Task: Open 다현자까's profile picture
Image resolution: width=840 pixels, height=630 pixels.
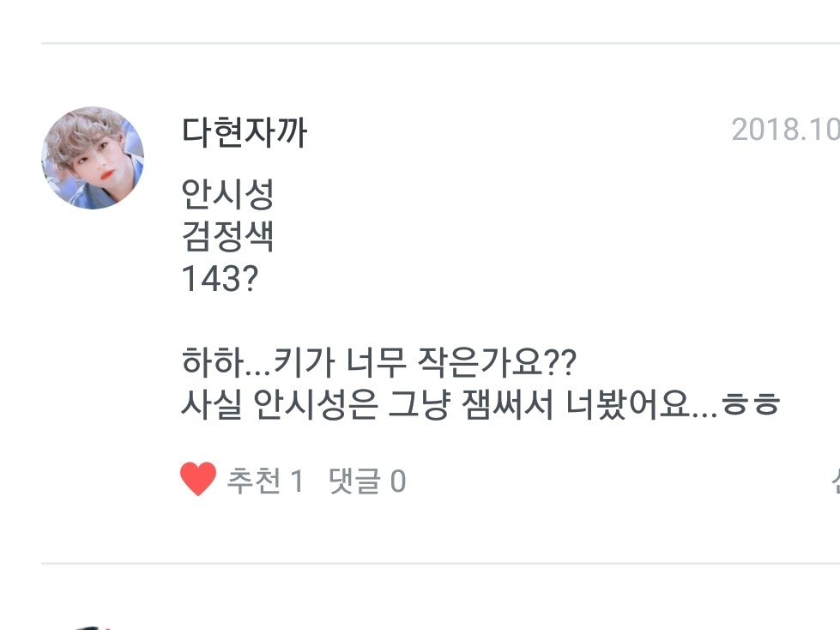Action: (x=93, y=158)
